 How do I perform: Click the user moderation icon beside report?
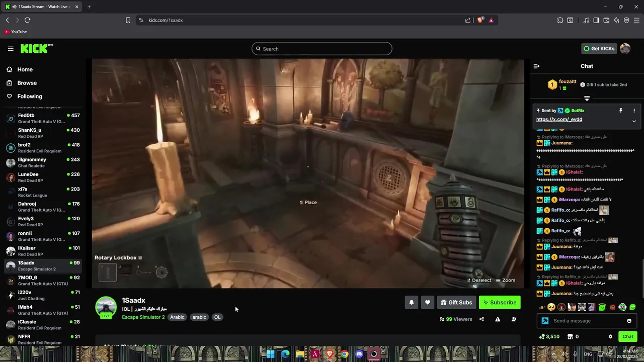click(x=514, y=319)
